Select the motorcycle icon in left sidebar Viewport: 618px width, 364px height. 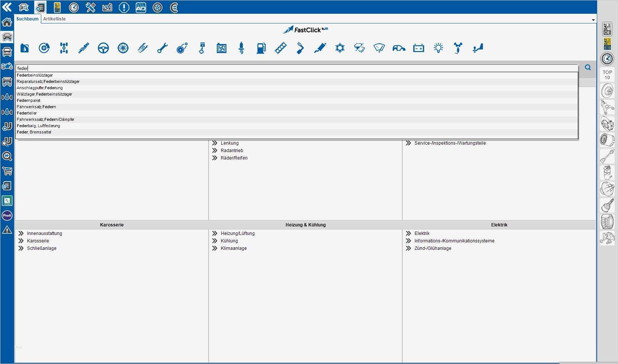(x=7, y=67)
